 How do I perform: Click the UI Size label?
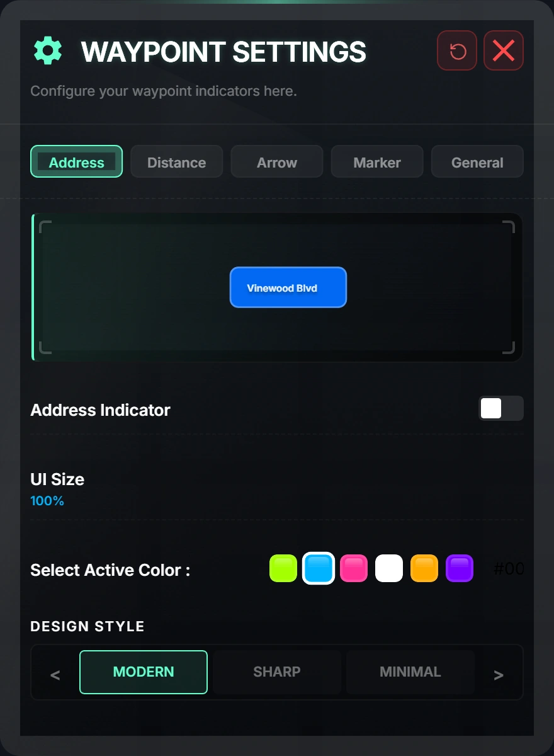(57, 479)
